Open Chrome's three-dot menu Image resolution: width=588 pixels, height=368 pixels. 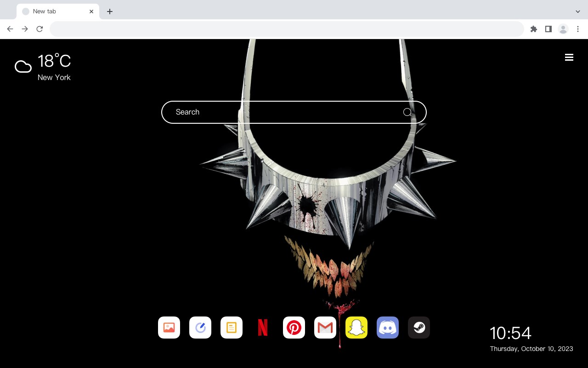coord(578,29)
